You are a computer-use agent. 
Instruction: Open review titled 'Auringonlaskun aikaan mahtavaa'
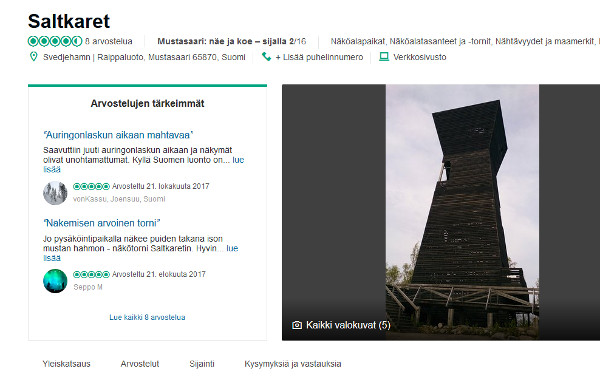118,135
